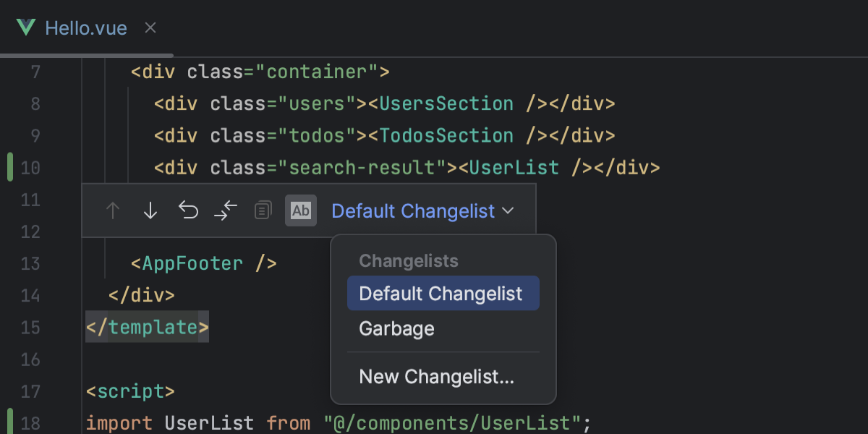The width and height of the screenshot is (868, 434).
Task: Jump to the previous change arrow icon
Action: point(112,210)
